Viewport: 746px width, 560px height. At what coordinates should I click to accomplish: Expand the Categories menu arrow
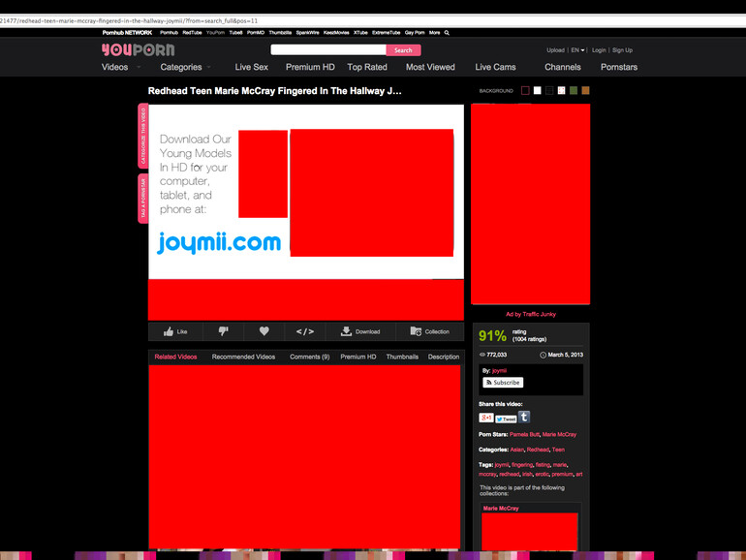(209, 67)
